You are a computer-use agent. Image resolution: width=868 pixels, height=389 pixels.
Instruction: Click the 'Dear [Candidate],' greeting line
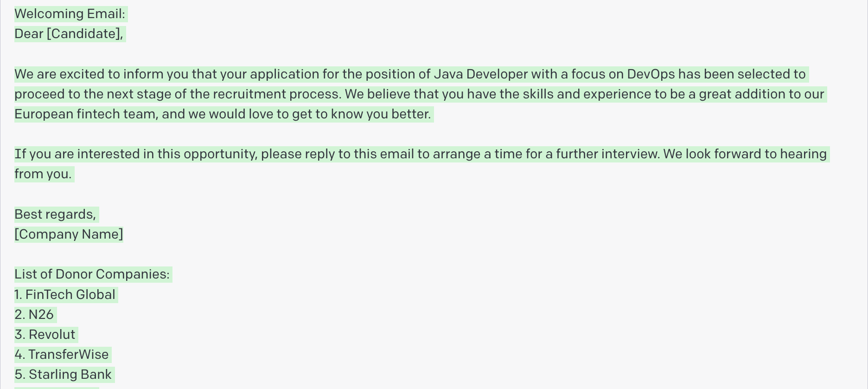[69, 34]
